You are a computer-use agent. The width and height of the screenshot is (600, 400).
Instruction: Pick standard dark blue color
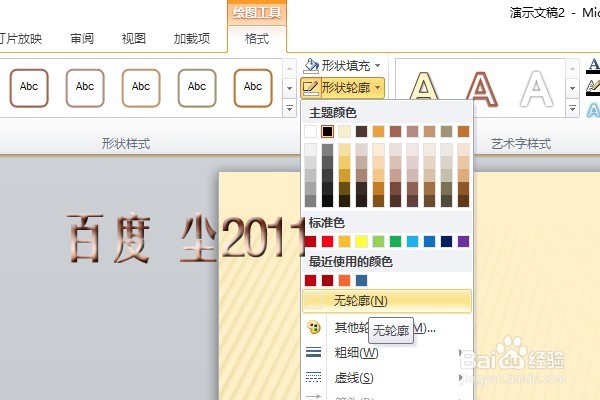click(x=446, y=242)
